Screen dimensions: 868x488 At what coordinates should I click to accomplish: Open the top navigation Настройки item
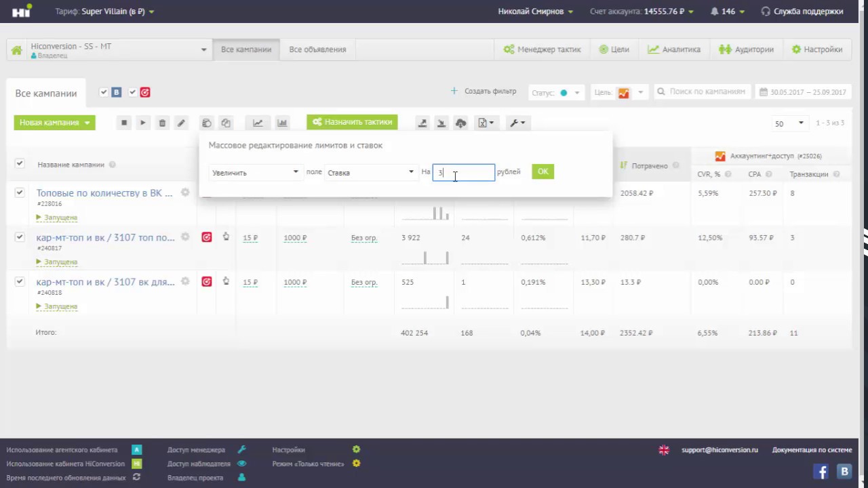817,49
